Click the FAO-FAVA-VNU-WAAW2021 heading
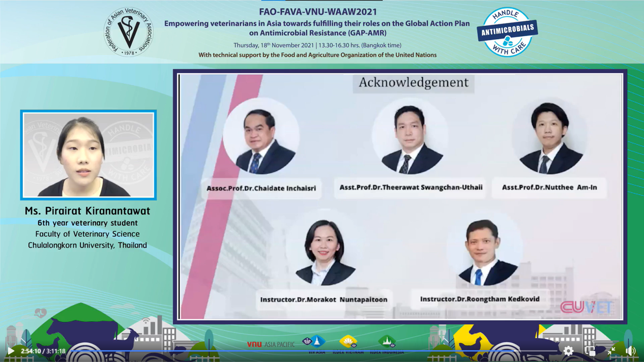Image resolution: width=644 pixels, height=362 pixels. coord(318,12)
